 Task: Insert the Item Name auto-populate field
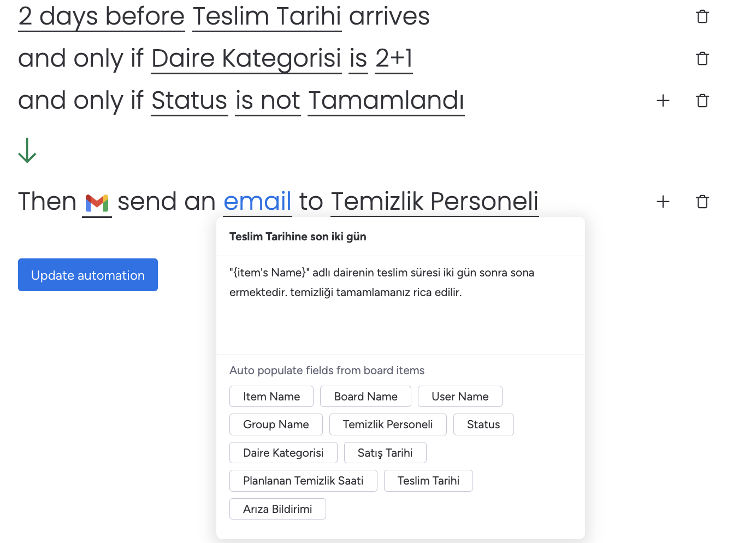(x=271, y=397)
